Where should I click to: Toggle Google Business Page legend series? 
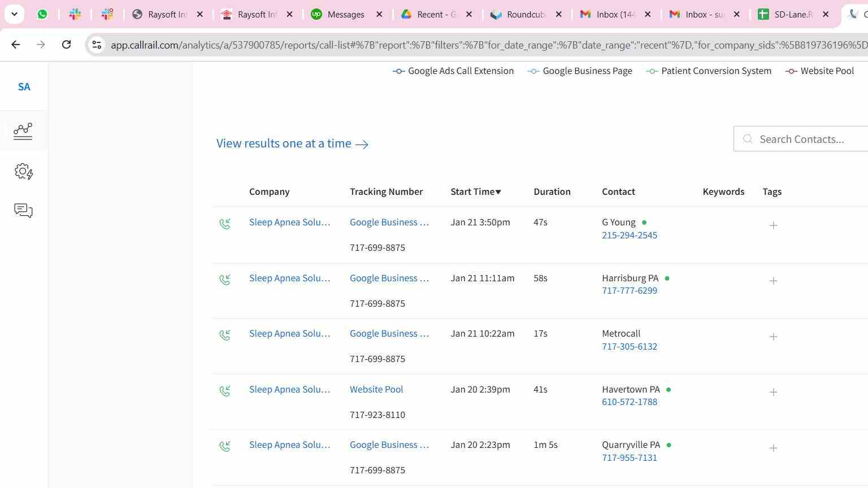(580, 71)
